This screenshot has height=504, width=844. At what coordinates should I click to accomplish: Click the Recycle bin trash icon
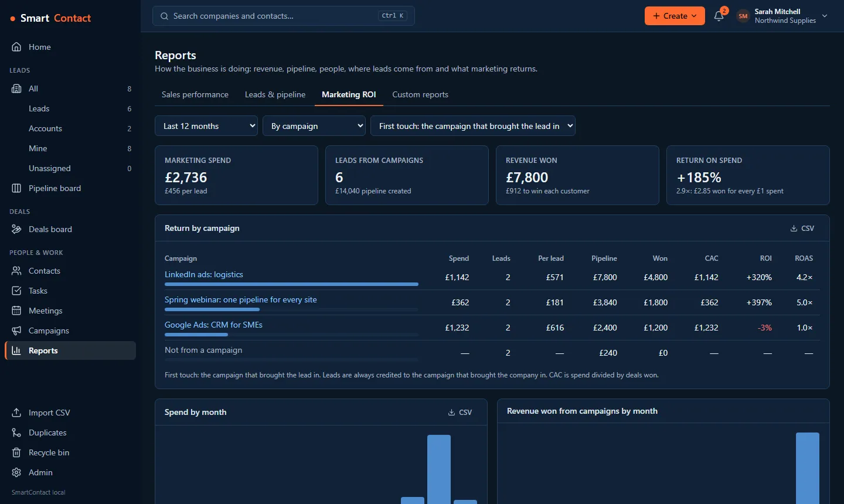[x=16, y=452]
